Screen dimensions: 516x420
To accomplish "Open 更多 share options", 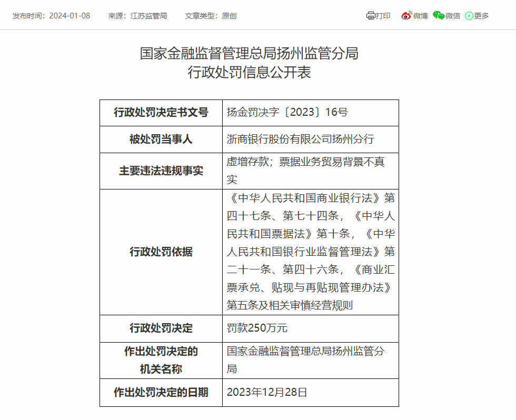I will (x=481, y=16).
